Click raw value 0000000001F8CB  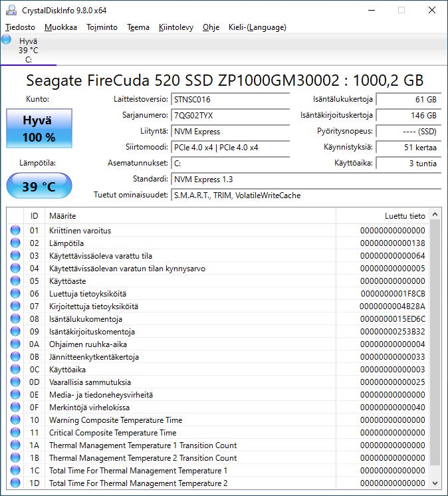coord(393,294)
